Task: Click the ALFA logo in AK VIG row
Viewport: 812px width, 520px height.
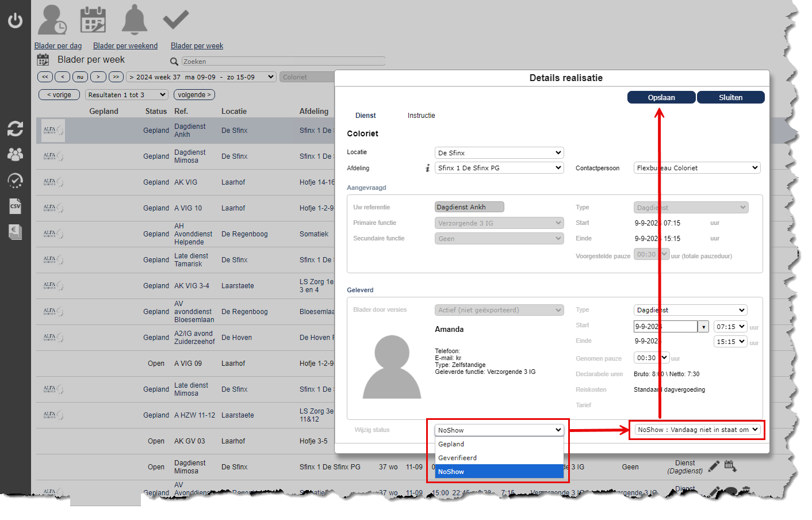Action: pyautogui.click(x=53, y=182)
